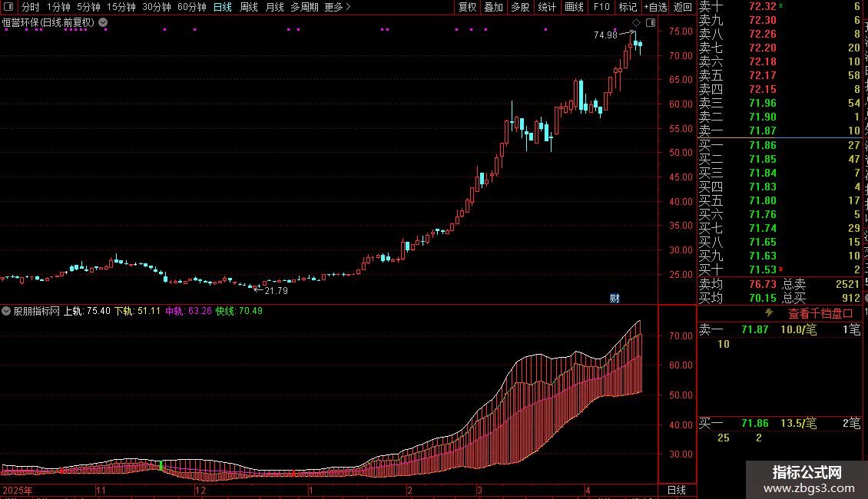This screenshot has height=499, width=868.
Task: Switch to 分时 intraday view
Action: 31,7
